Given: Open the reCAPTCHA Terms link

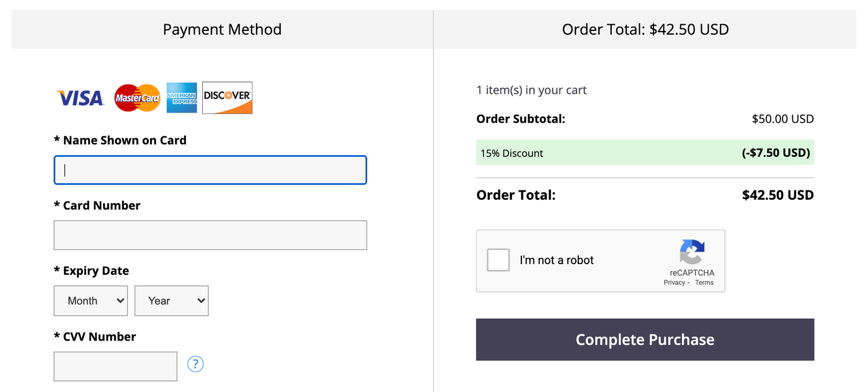Looking at the screenshot, I should click(x=704, y=282).
